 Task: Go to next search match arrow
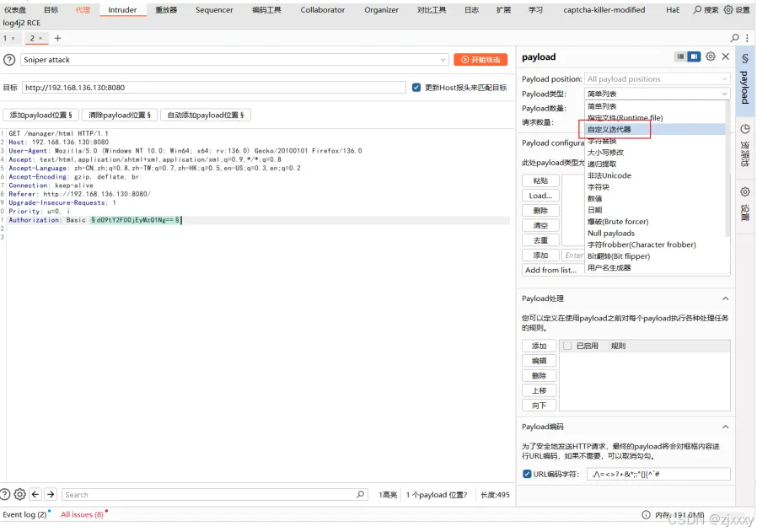[x=51, y=496]
